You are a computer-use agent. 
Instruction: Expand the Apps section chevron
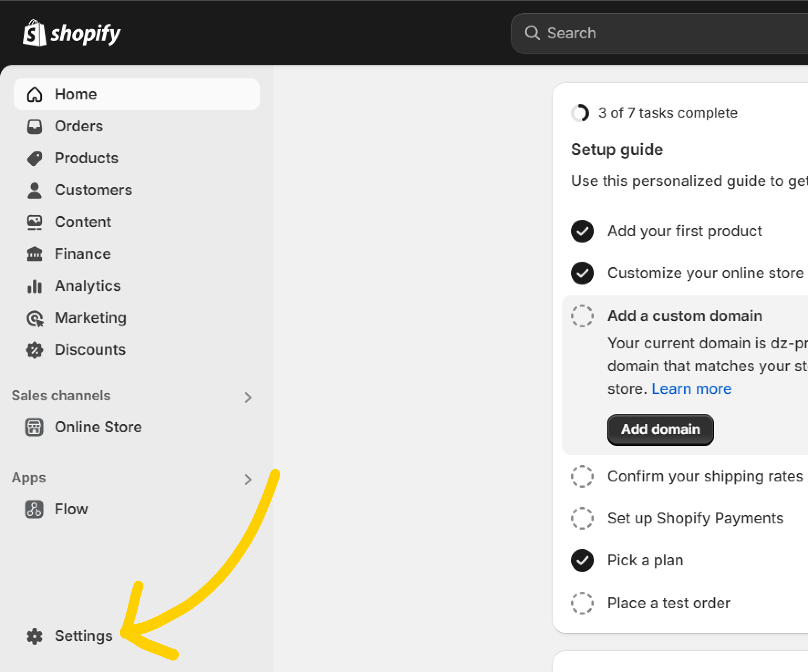click(x=248, y=479)
